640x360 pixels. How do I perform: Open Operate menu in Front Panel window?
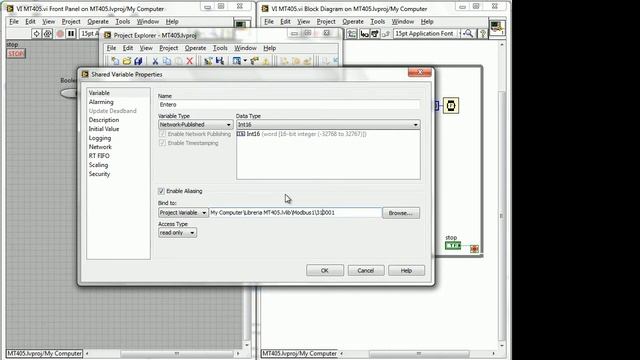tap(98, 22)
